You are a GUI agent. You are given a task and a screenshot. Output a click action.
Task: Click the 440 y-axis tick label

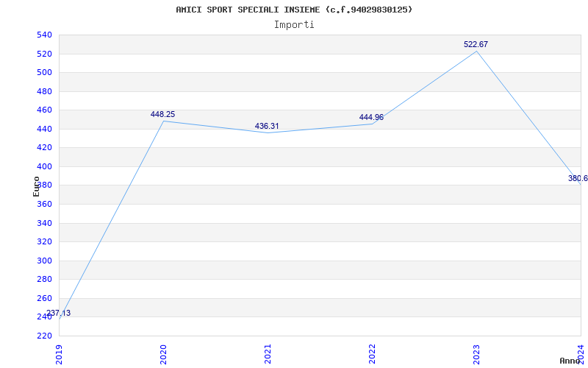pos(44,129)
